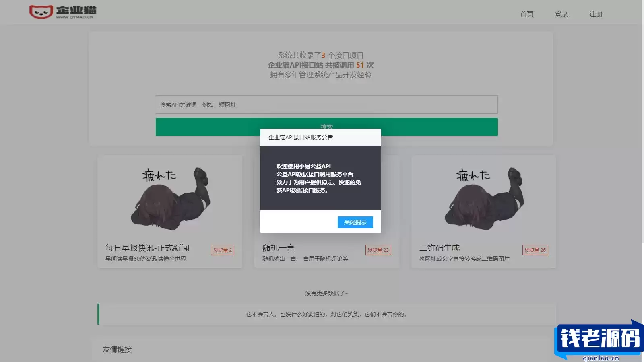Click the announcement text 欢迎使用小易公益API
The height and width of the screenshot is (362, 644).
tap(303, 166)
